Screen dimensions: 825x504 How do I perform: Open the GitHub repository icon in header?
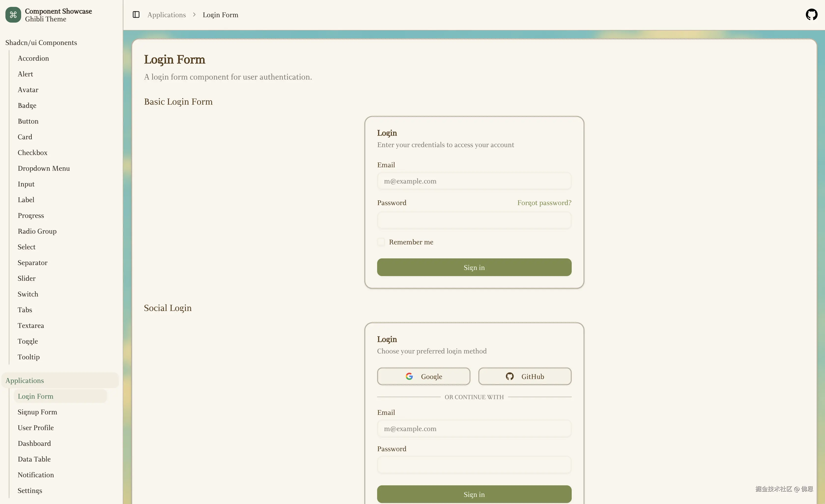[x=811, y=15]
